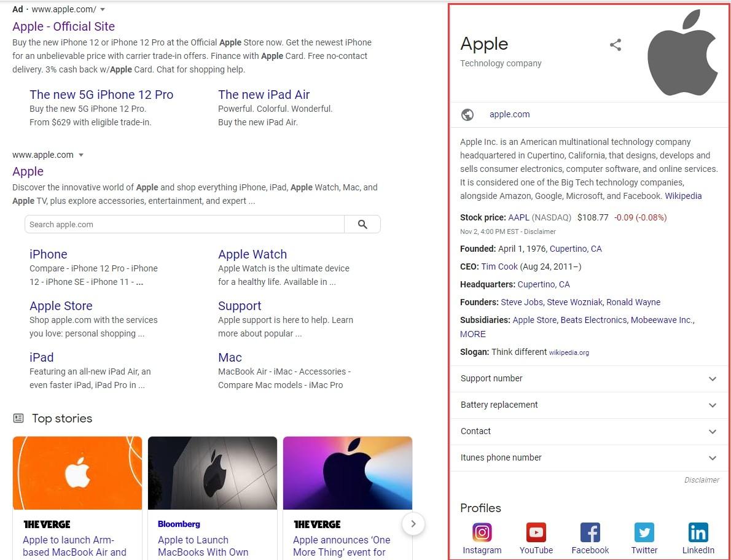Open dropdown arrow beside organic www.apple.com URL
The width and height of the screenshot is (731, 560).
[81, 155]
